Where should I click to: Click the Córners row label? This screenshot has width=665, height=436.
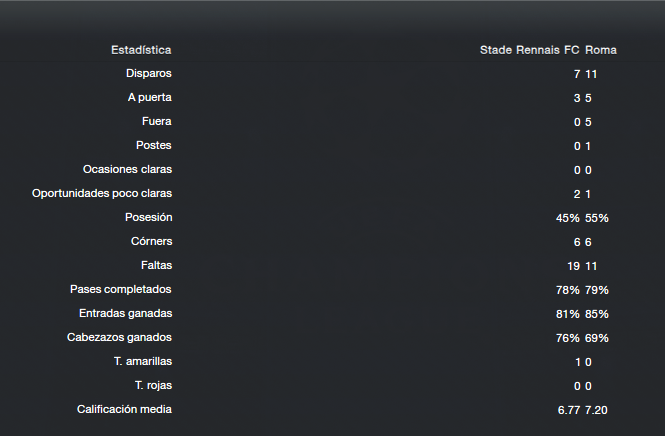pos(151,241)
